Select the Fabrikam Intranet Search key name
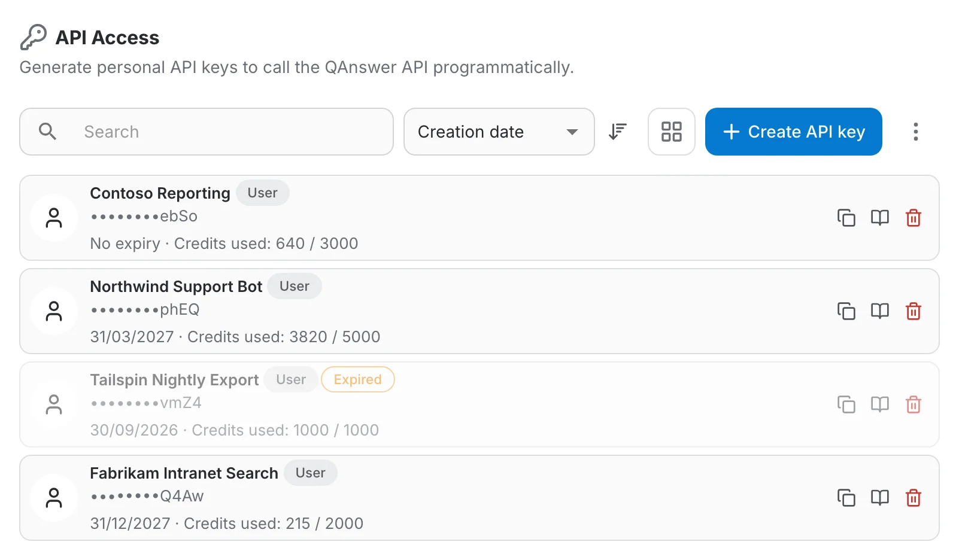 [184, 473]
